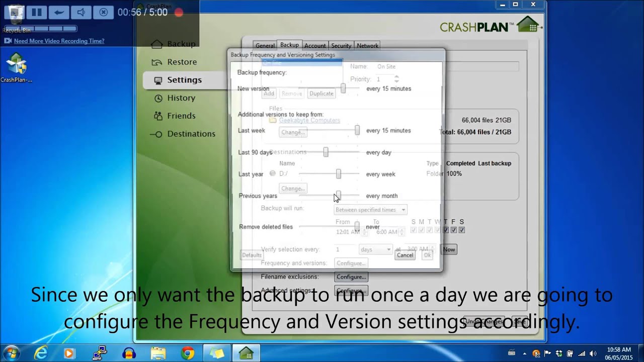Click the 3:00 AM verify time stepper

432,249
